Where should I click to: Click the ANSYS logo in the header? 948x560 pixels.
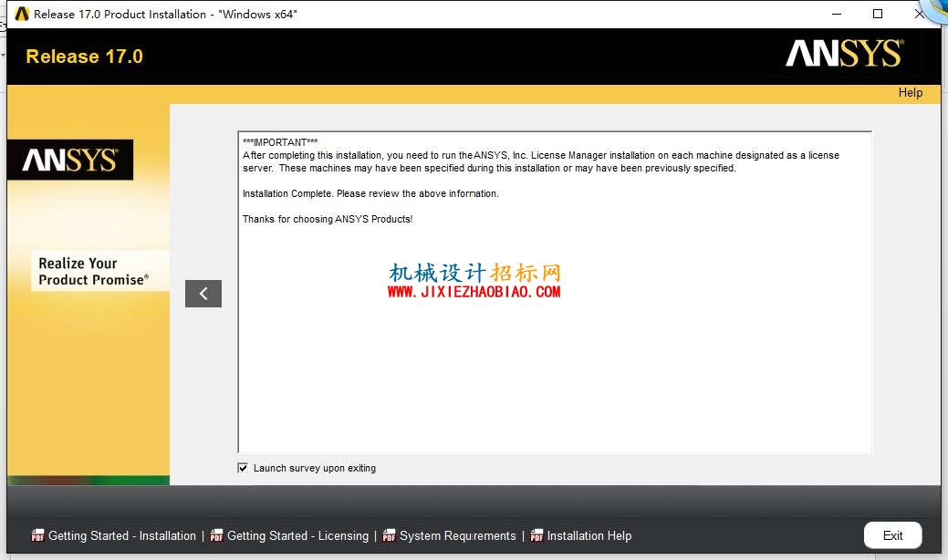point(845,53)
